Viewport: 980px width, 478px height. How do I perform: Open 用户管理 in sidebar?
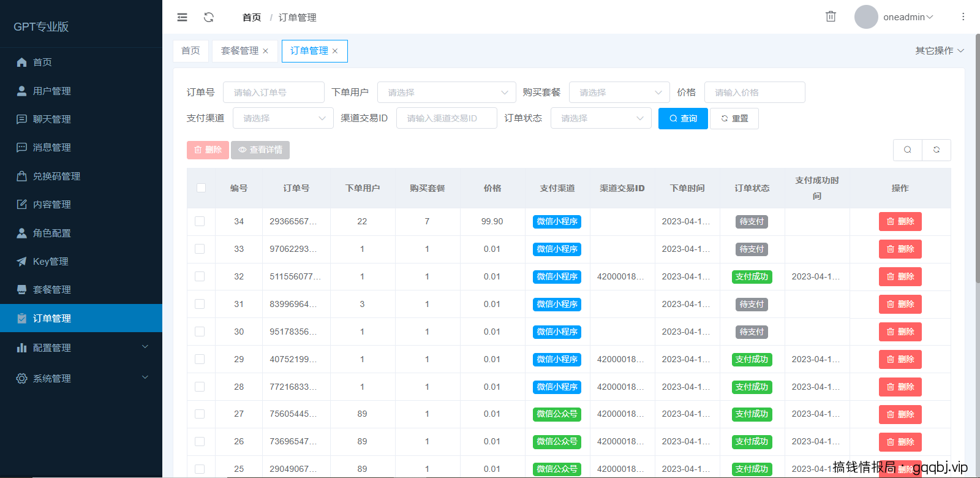tap(81, 91)
